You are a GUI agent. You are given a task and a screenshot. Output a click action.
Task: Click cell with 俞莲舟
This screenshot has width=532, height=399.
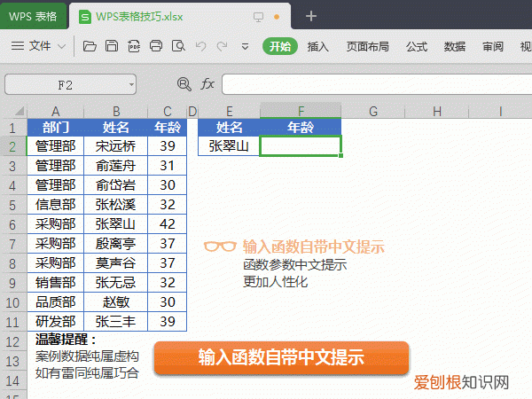(115, 166)
